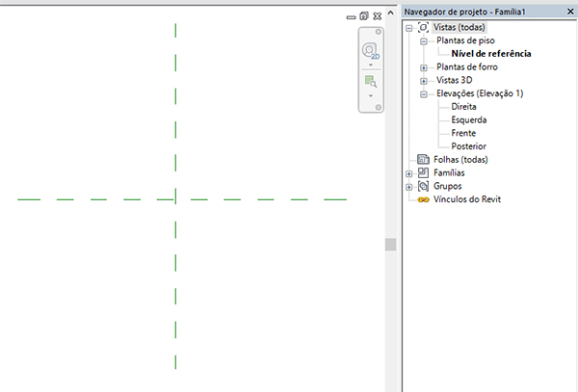The height and width of the screenshot is (392, 578).
Task: Open the steering wheel dropdown arrow
Action: click(369, 65)
